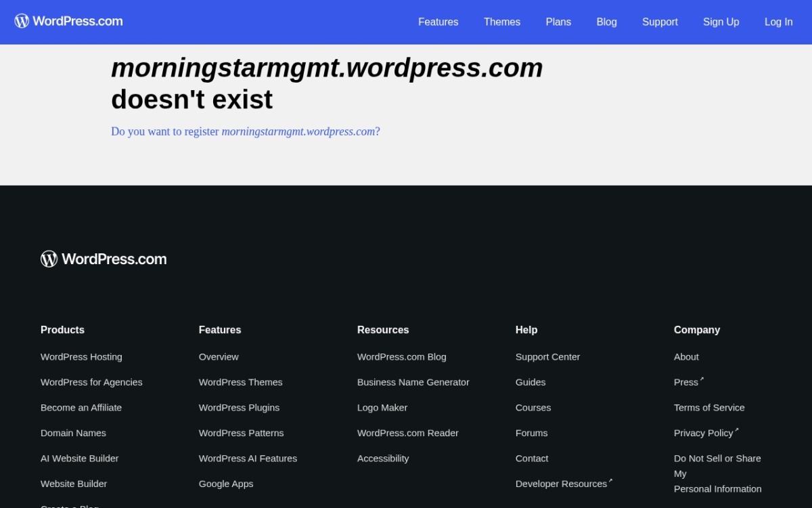Click Sign Up in the header

(721, 22)
